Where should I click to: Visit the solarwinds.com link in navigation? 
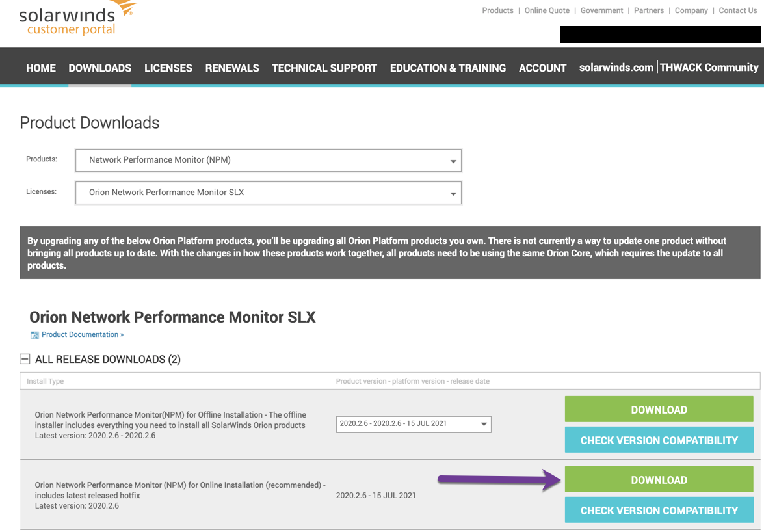[616, 67]
